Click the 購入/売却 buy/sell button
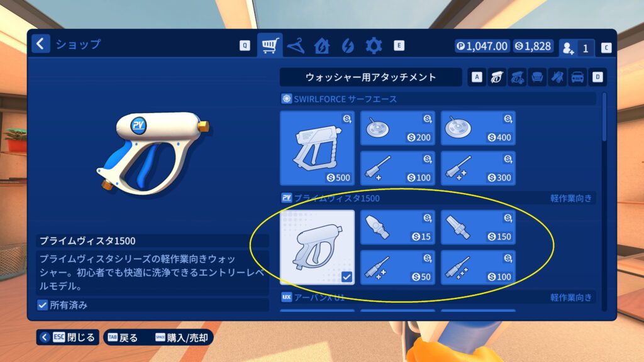The image size is (644, 362). tap(182, 337)
